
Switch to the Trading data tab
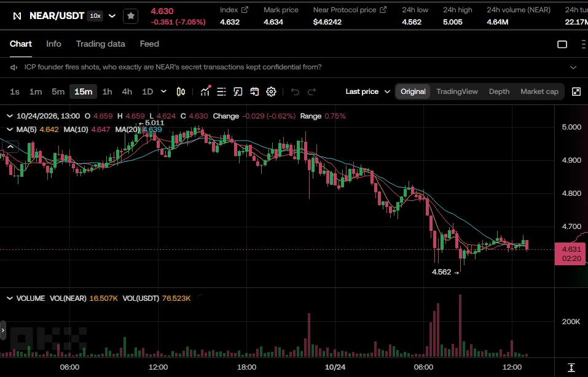pos(101,44)
